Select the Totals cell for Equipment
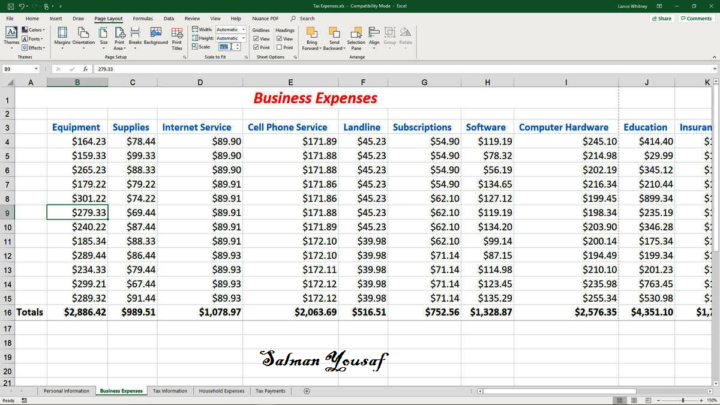The height and width of the screenshot is (405, 720). 77,312
